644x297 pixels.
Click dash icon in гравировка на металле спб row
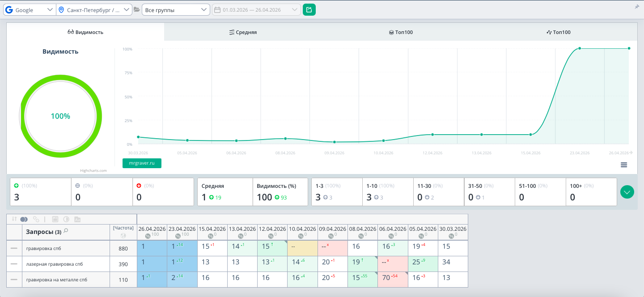click(x=14, y=280)
